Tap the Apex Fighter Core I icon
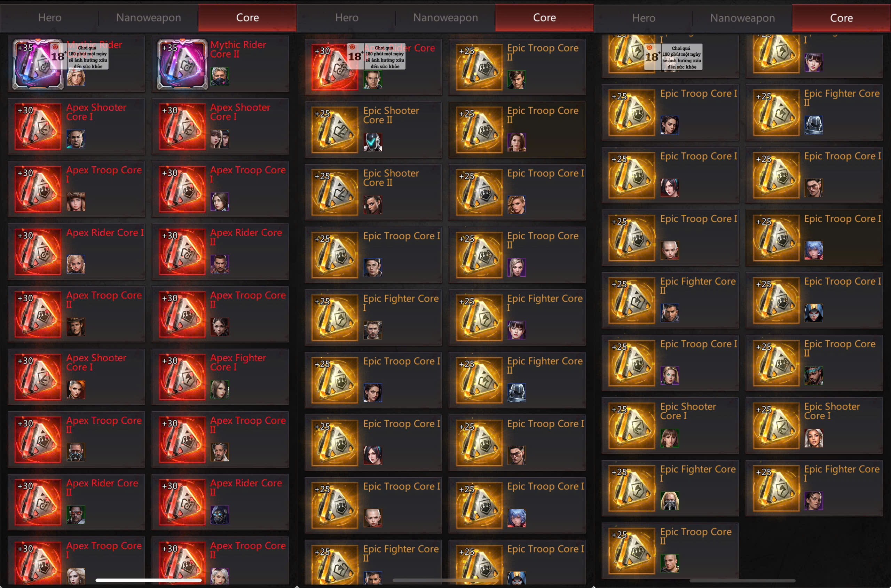 (182, 377)
